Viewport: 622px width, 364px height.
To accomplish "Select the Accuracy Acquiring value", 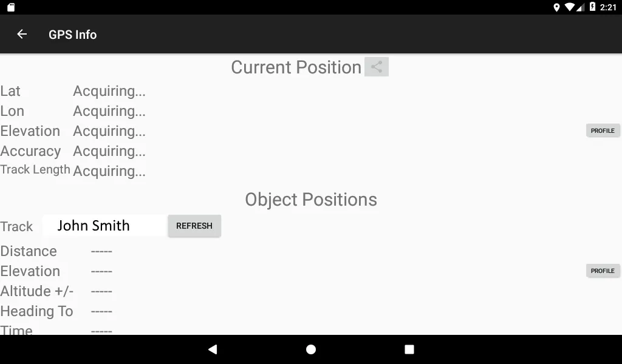I will tap(109, 151).
